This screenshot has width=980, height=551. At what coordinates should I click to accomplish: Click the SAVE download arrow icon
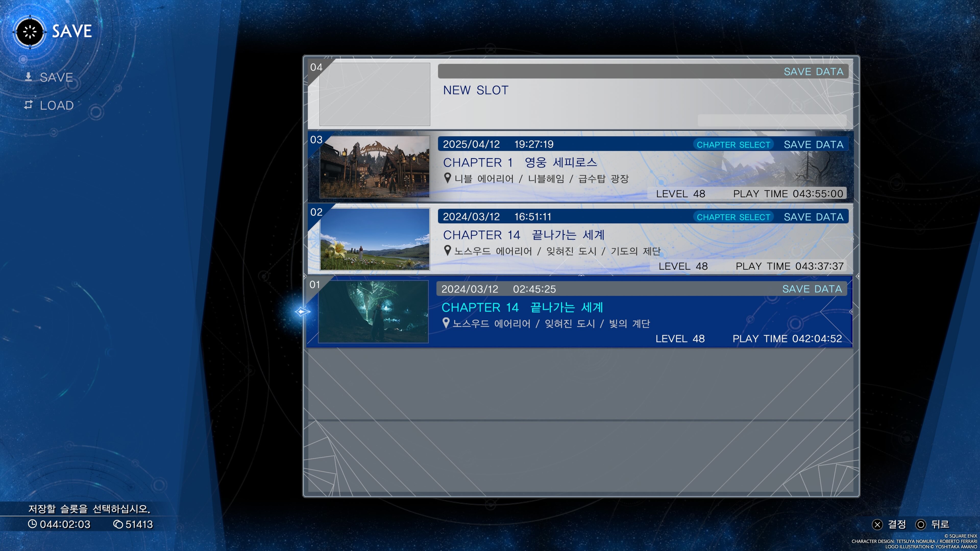tap(28, 77)
